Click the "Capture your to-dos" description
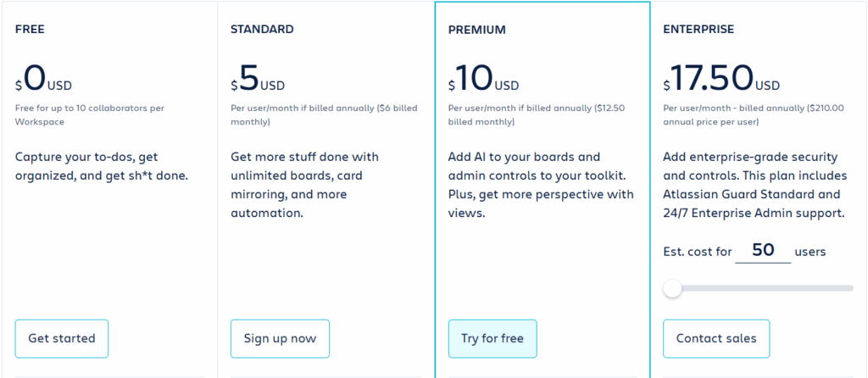 [102, 167]
